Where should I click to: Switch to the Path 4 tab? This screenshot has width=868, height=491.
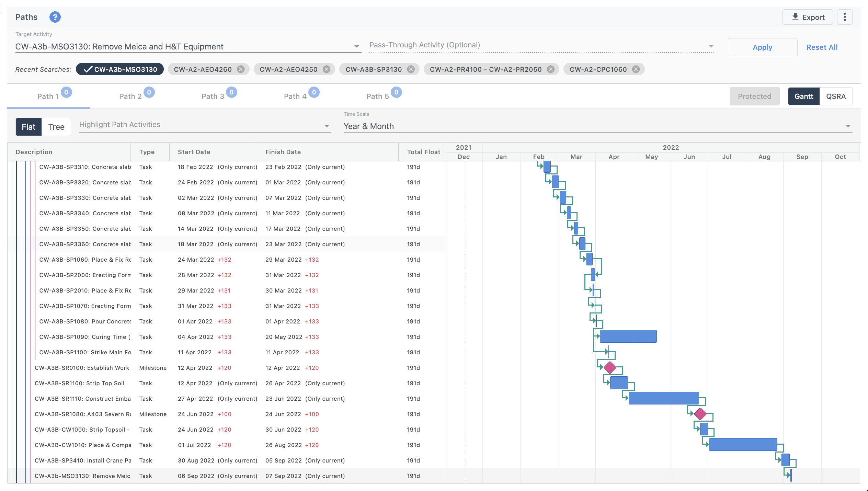[x=295, y=96]
